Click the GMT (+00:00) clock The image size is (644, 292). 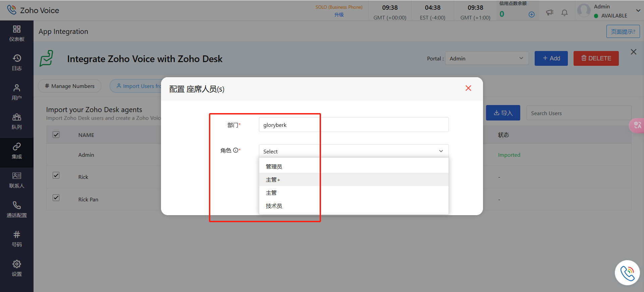pyautogui.click(x=390, y=12)
